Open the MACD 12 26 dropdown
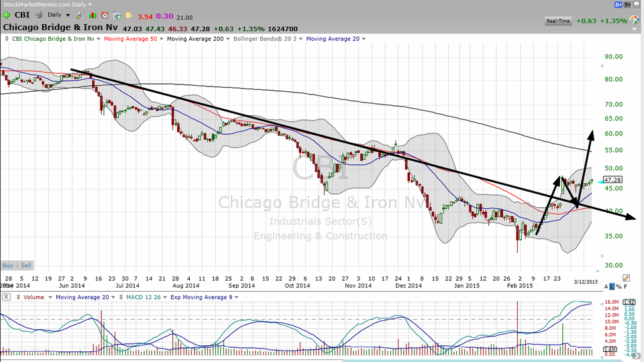 pyautogui.click(x=165, y=297)
